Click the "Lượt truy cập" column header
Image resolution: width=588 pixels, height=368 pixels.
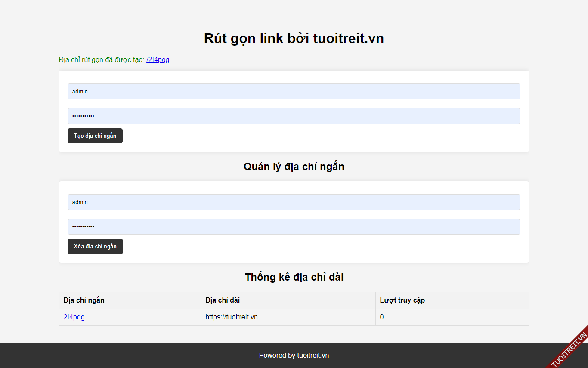[x=402, y=300]
